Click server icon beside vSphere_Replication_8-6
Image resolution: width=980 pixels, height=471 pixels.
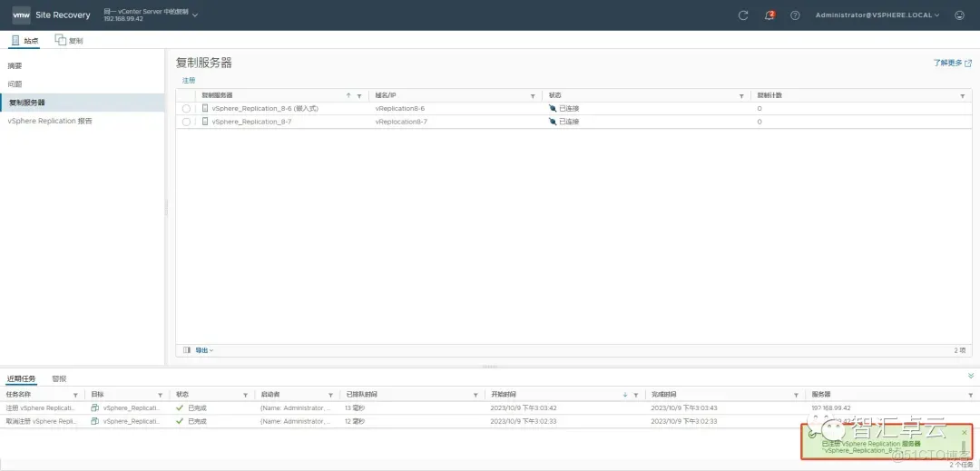205,108
